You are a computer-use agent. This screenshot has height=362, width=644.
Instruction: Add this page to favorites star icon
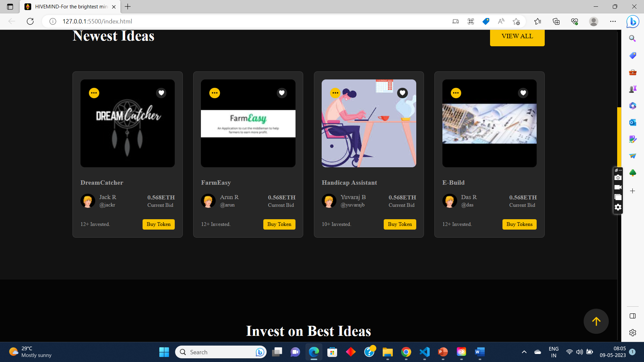(x=516, y=21)
